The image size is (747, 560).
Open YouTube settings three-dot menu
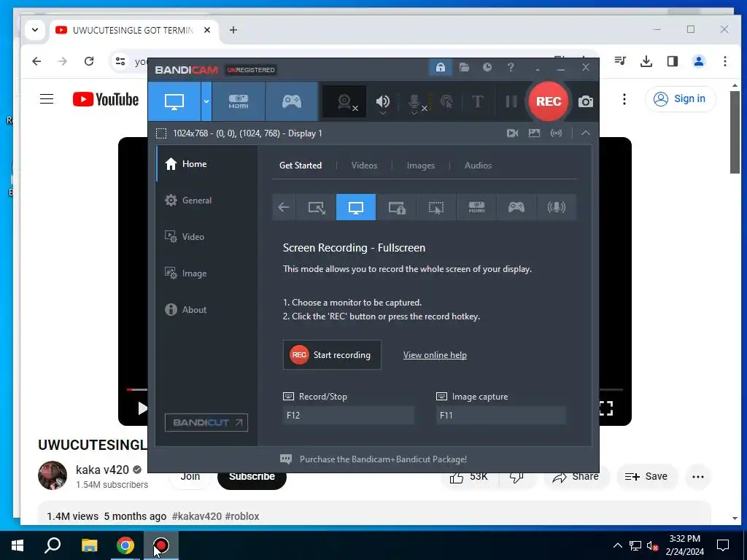coord(624,99)
